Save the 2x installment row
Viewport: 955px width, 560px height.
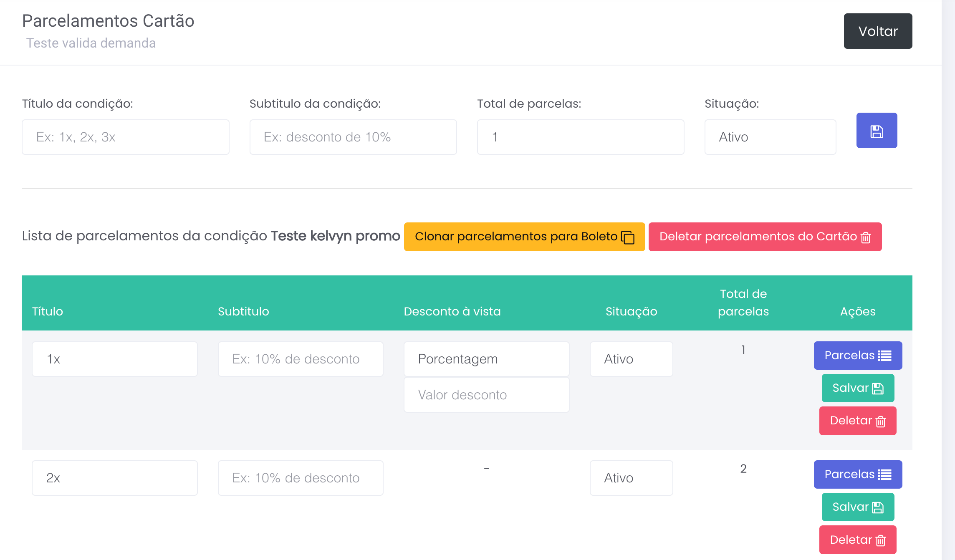coord(858,507)
